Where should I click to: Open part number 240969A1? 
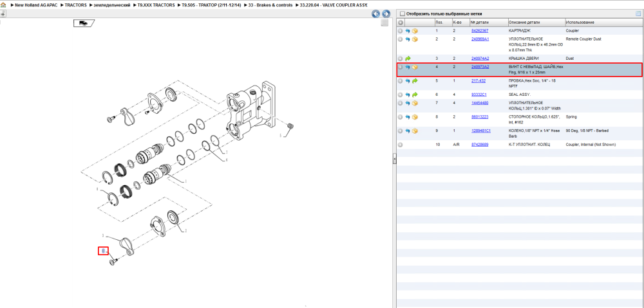[x=480, y=39]
